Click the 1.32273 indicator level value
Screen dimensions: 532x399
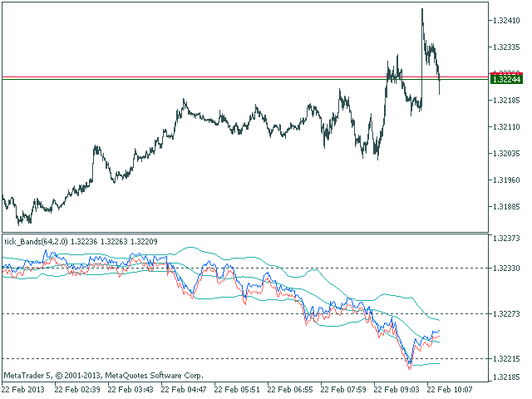point(506,314)
